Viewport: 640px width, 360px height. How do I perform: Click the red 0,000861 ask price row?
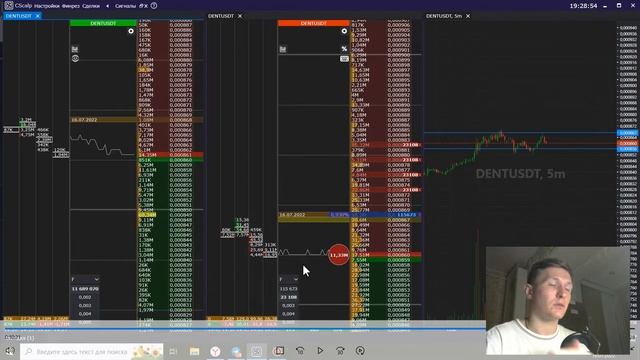[x=170, y=155]
